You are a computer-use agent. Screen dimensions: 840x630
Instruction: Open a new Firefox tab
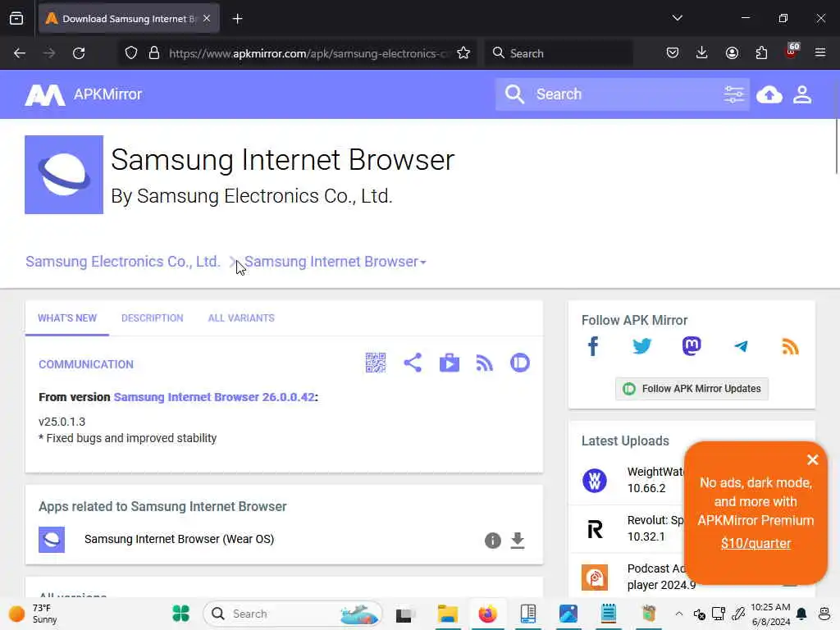click(237, 19)
